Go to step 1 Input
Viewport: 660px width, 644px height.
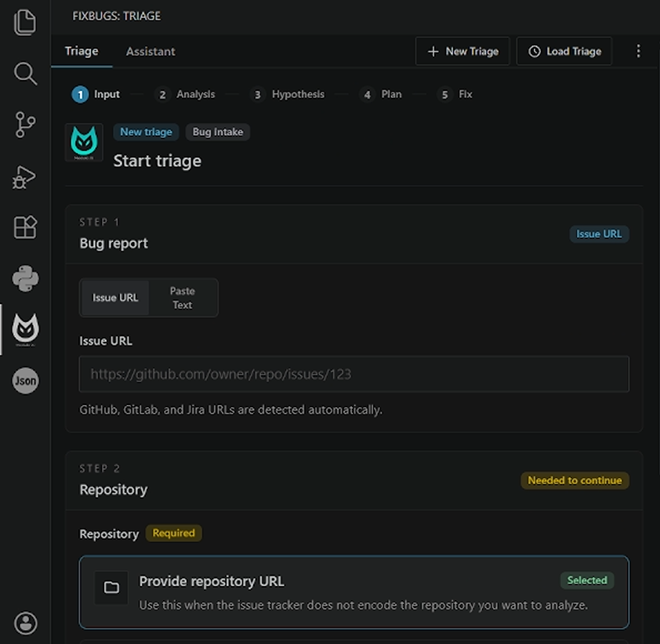96,94
